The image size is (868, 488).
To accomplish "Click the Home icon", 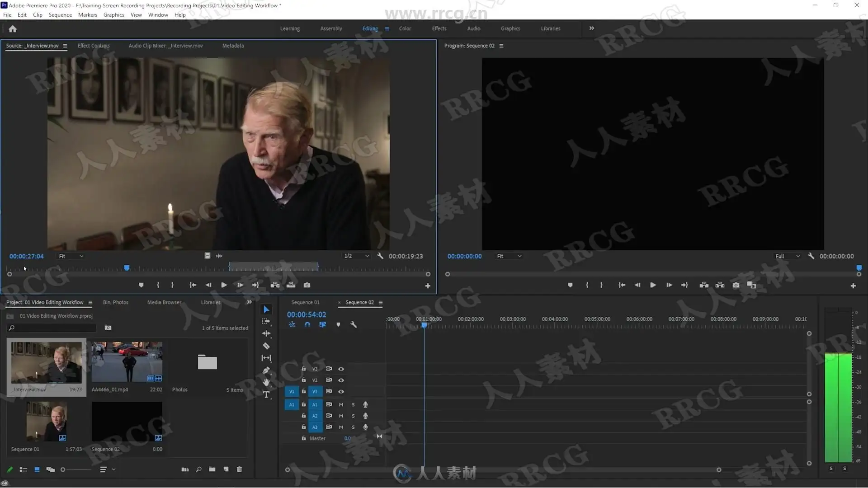I will [x=13, y=29].
